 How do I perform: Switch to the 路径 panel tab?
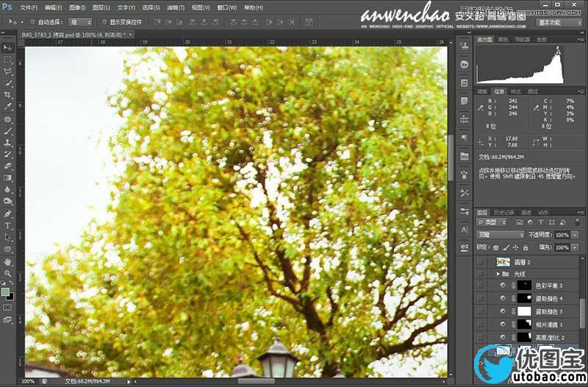[533, 91]
